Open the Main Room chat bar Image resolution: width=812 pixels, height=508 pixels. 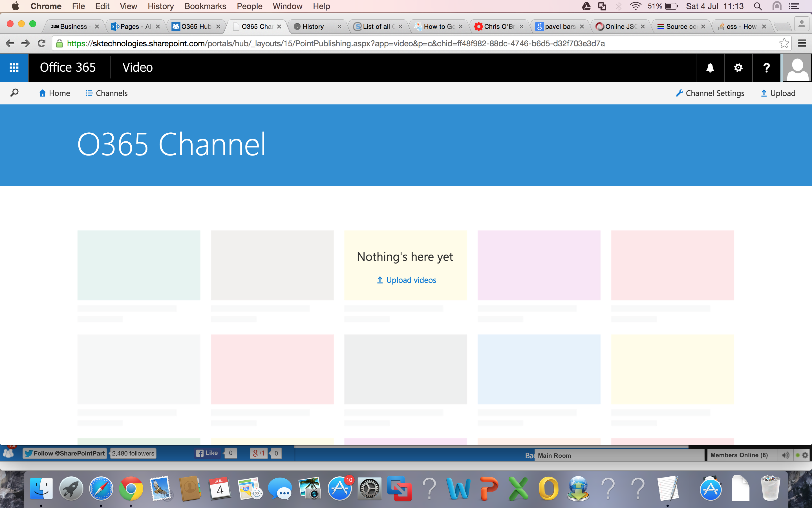click(x=619, y=456)
